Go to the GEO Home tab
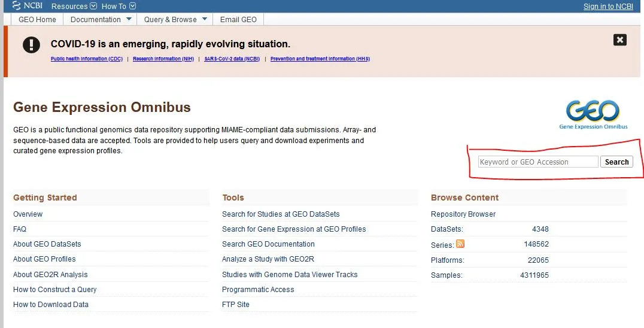 [x=37, y=19]
